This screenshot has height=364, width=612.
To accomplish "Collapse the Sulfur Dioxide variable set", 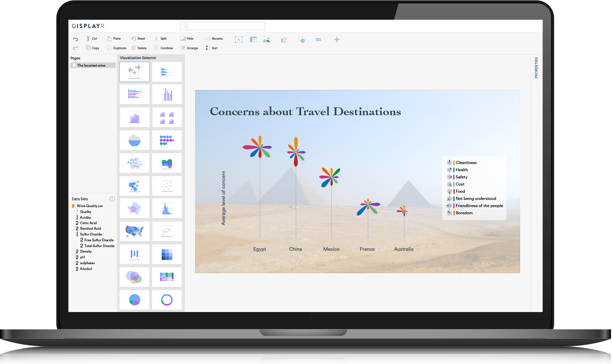I will pos(77,234).
